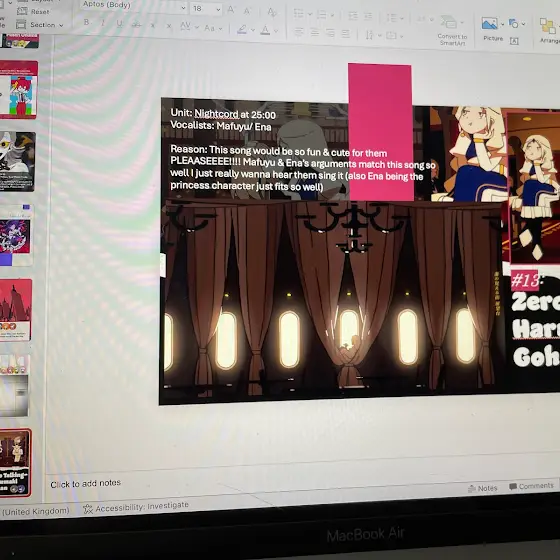The width and height of the screenshot is (560, 560).
Task: Toggle subscript formatting
Action: (x=169, y=26)
